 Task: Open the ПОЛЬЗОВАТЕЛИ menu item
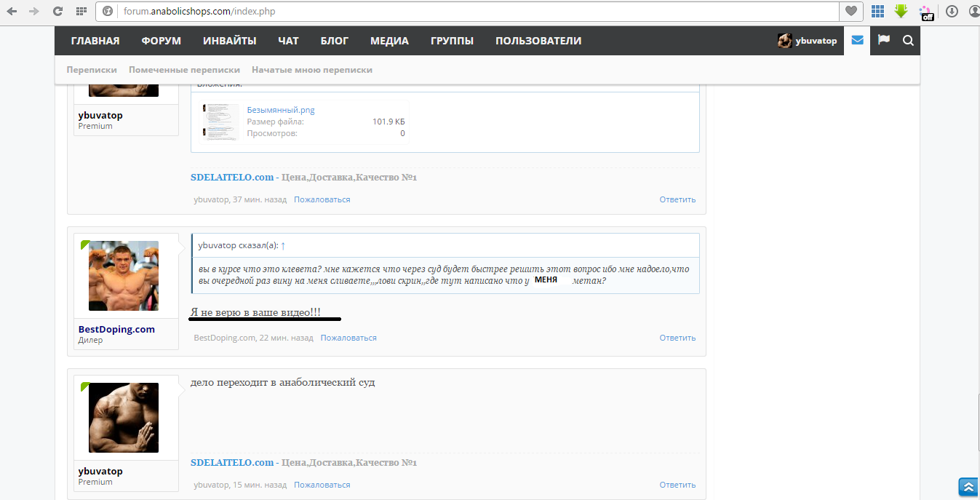pos(538,41)
